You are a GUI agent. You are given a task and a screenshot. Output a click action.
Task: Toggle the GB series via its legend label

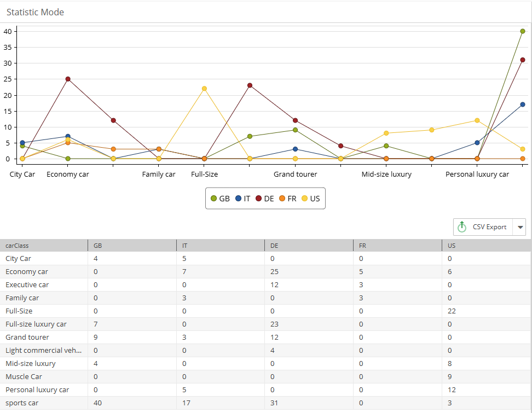(x=225, y=199)
